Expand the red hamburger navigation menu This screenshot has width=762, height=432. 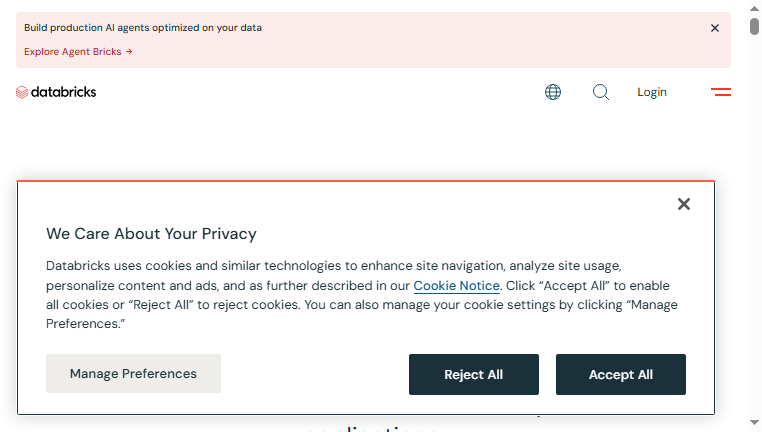[x=721, y=92]
